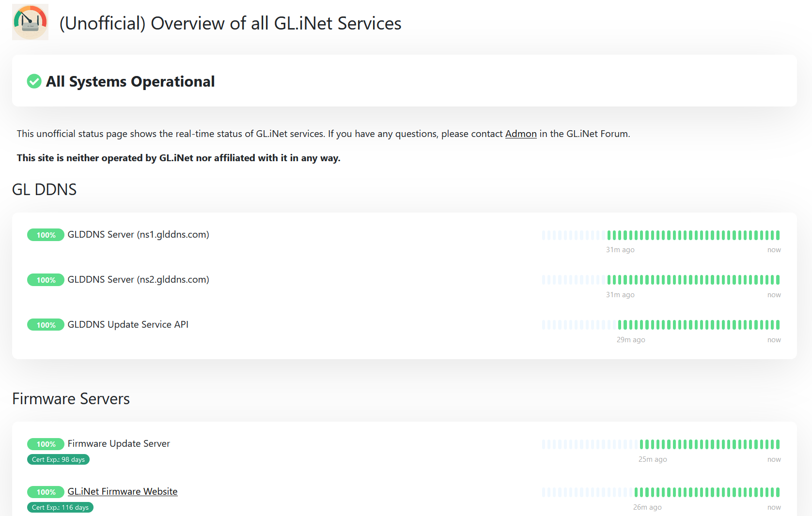Click 100% badge for Firmware Update Server
Screen dimensions: 812x516
tap(46, 444)
